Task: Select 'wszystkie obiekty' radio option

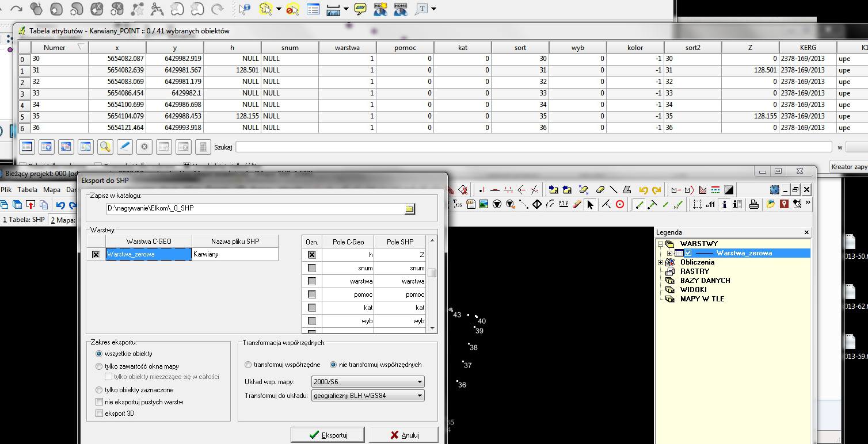Action: 99,354
